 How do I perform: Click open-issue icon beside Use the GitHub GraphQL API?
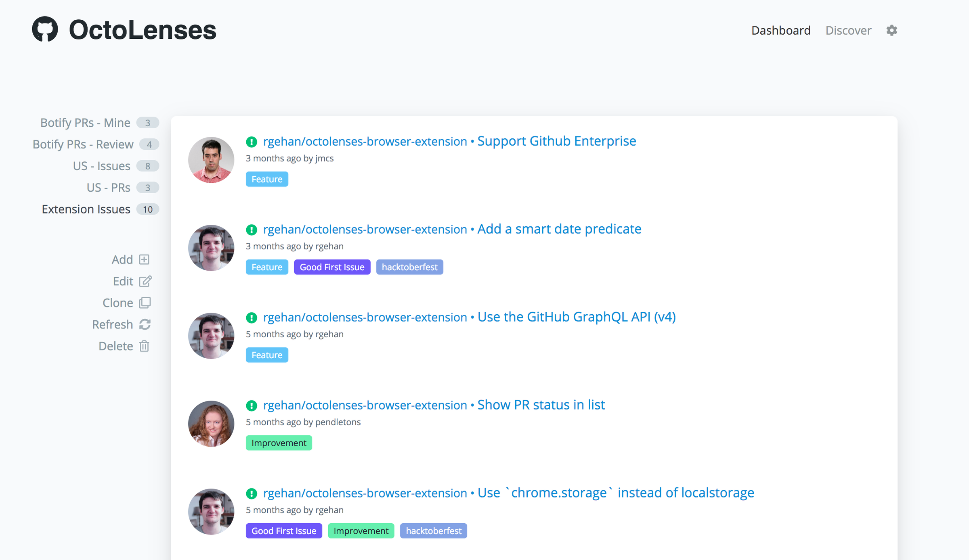point(252,318)
